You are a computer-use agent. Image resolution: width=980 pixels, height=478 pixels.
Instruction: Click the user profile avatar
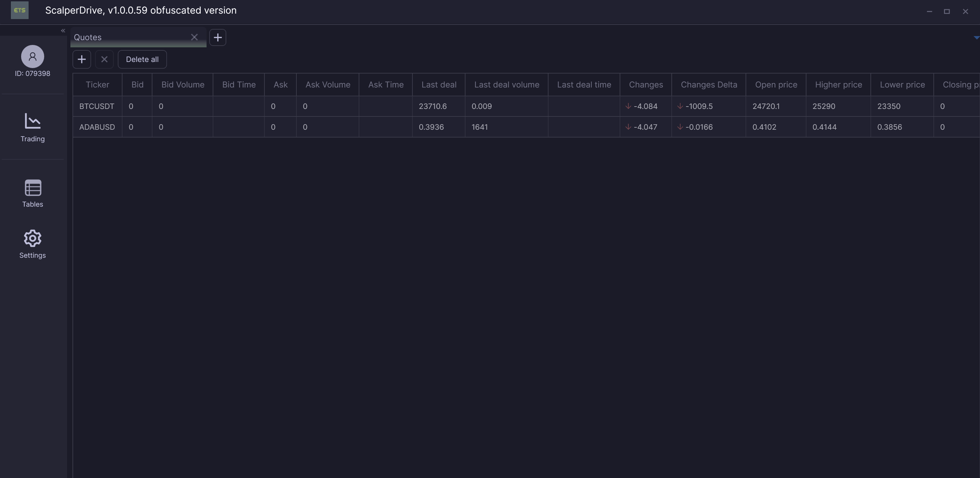(x=33, y=56)
